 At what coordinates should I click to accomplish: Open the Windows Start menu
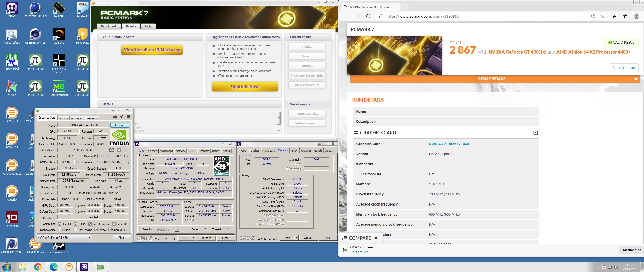pos(7,267)
